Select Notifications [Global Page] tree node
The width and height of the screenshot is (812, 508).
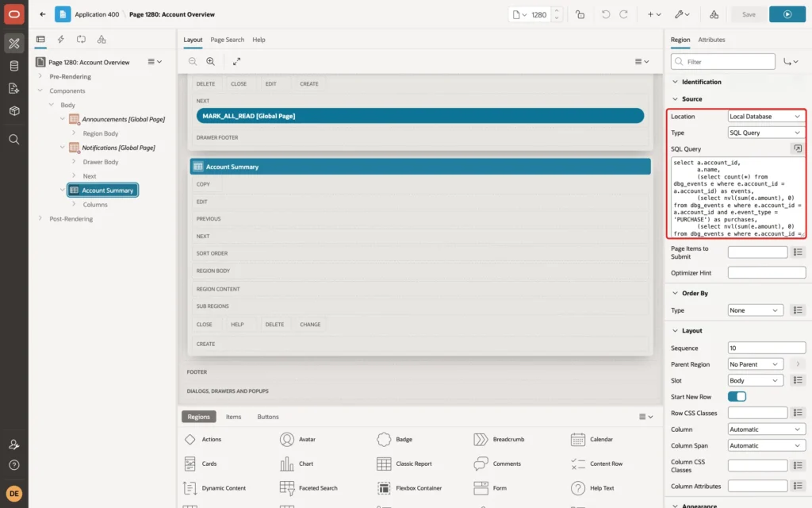(118, 148)
